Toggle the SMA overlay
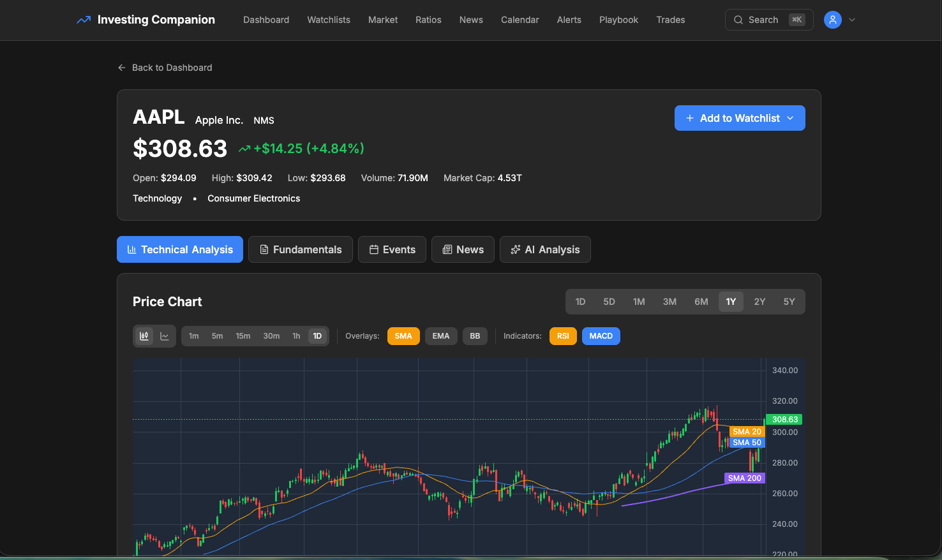 click(x=403, y=336)
